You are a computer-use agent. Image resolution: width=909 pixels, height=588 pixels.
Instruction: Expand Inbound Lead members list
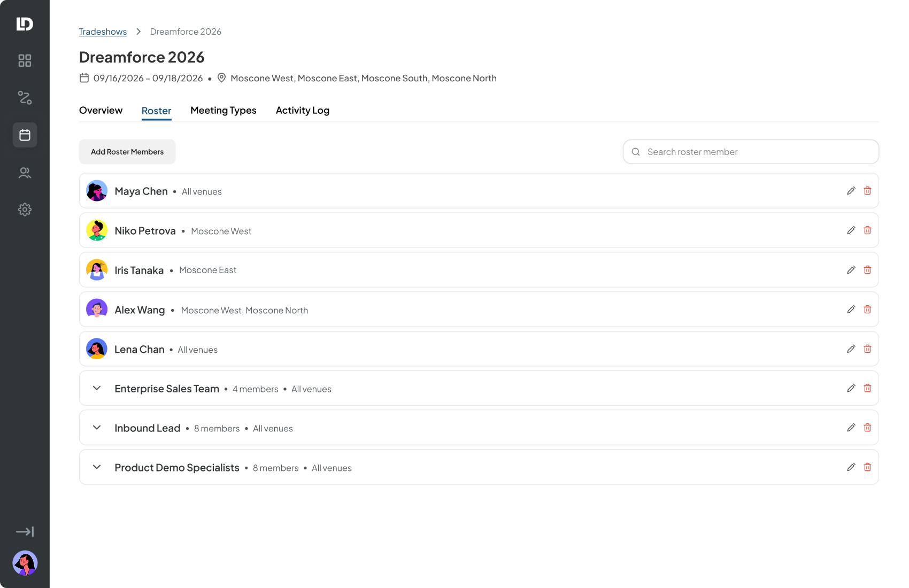click(97, 428)
